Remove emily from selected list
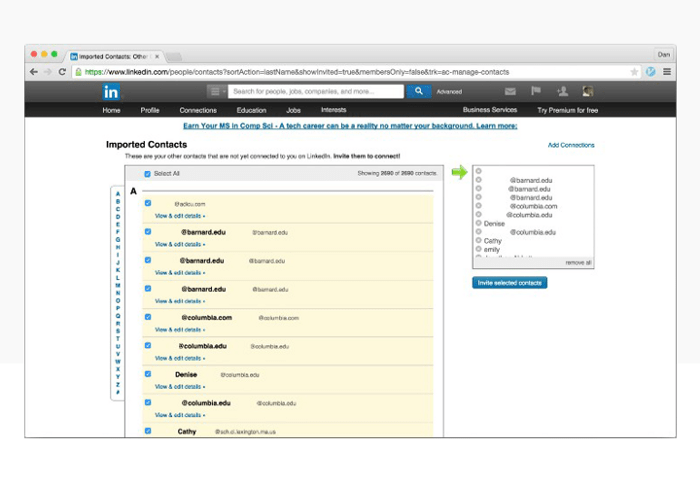 pos(479,249)
